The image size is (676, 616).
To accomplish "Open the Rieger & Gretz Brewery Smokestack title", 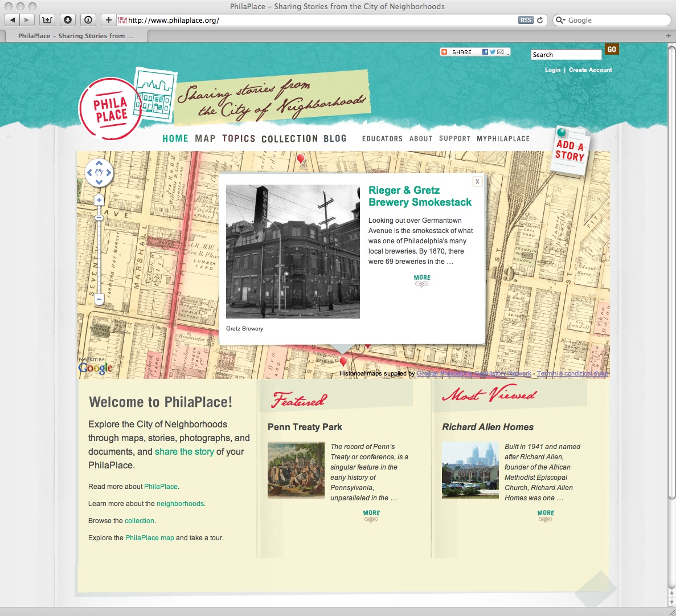I will (420, 196).
